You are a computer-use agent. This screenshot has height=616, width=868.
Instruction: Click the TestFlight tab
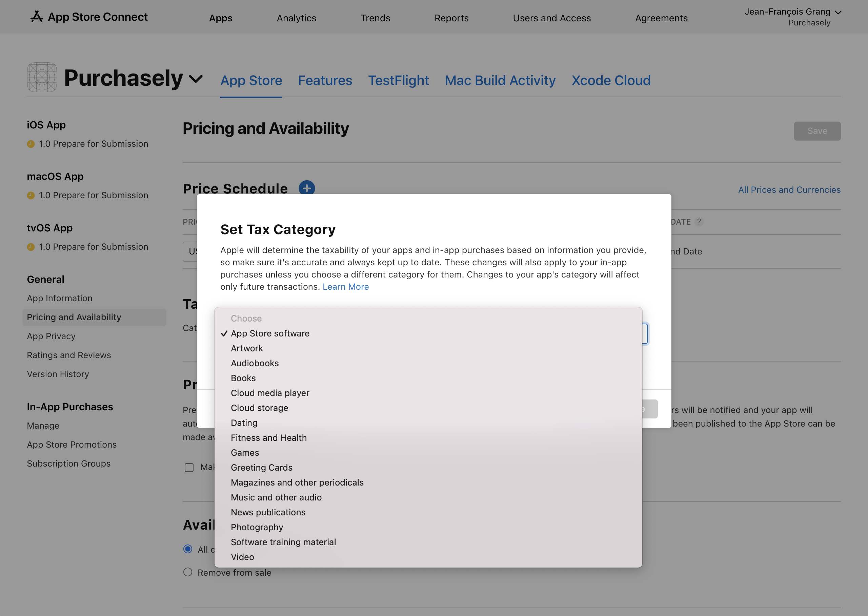point(399,79)
